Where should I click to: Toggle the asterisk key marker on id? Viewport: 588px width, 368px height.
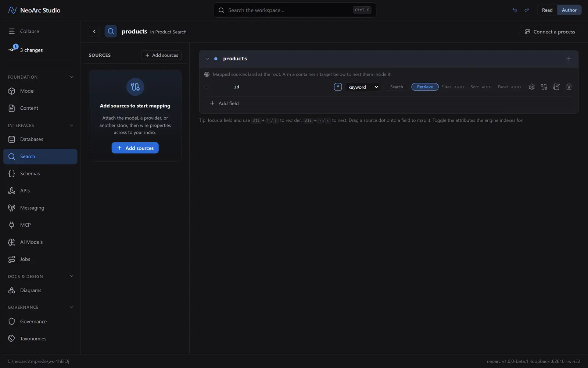338,87
